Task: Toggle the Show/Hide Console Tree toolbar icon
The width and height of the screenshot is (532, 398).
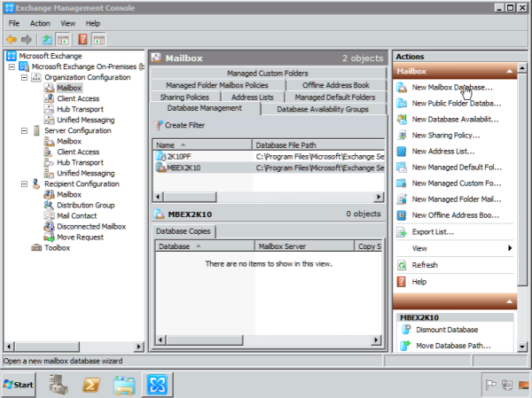Action: click(x=63, y=40)
